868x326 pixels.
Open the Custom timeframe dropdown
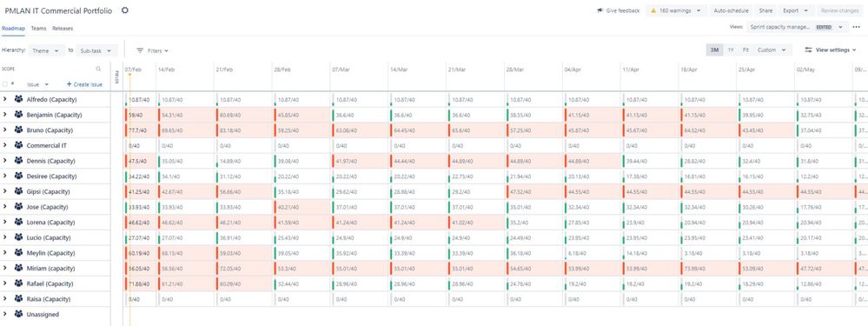[x=772, y=50]
